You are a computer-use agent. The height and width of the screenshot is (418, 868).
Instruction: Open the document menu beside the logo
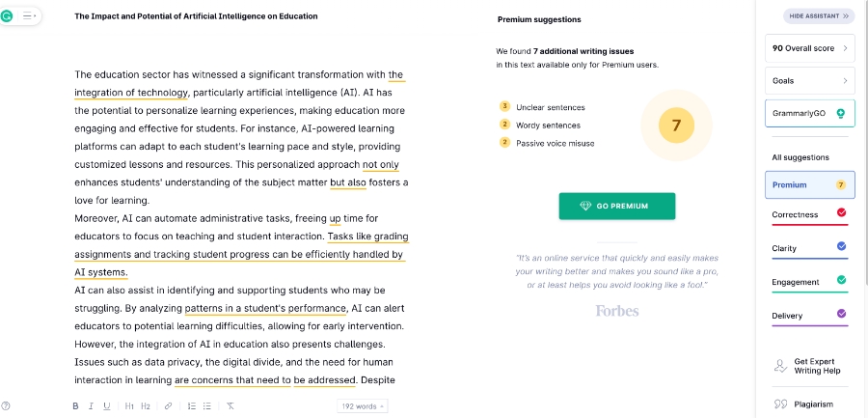pos(28,16)
